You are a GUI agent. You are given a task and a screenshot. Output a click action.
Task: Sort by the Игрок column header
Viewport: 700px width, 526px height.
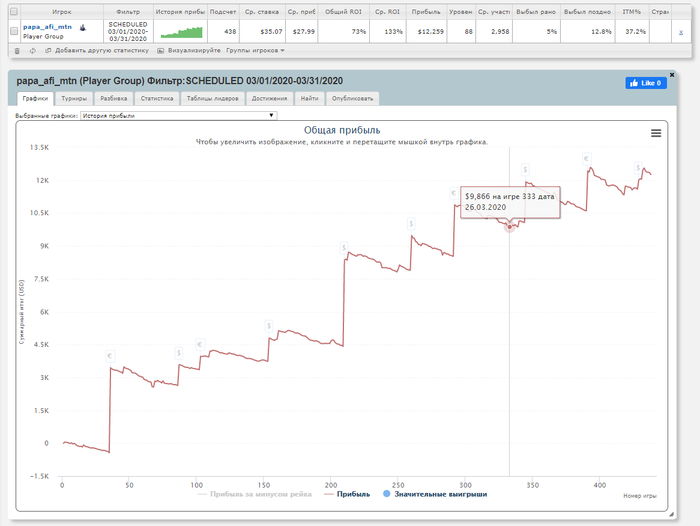pyautogui.click(x=62, y=12)
